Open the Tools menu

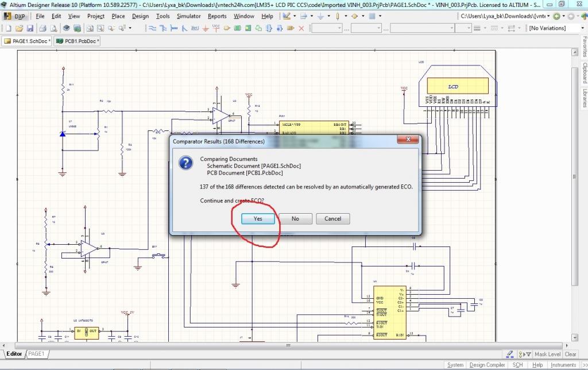coord(163,16)
